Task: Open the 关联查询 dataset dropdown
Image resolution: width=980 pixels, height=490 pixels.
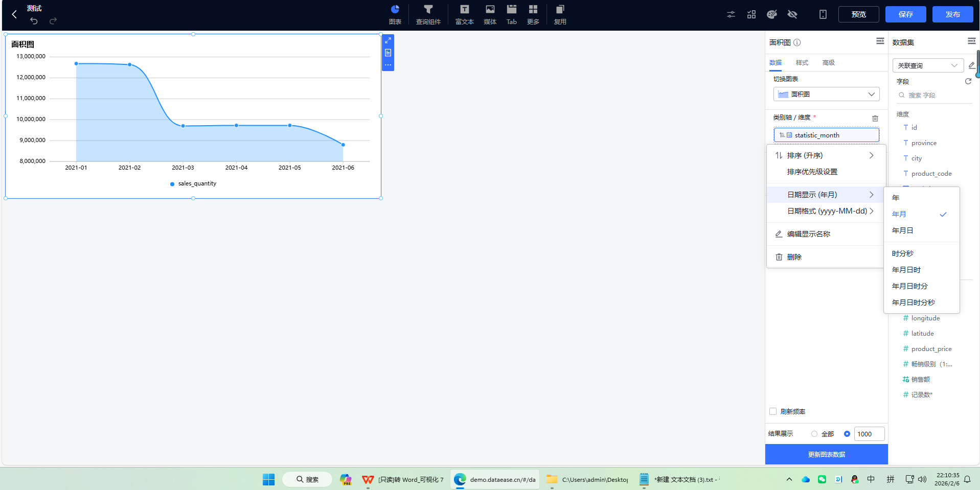Action: point(928,65)
